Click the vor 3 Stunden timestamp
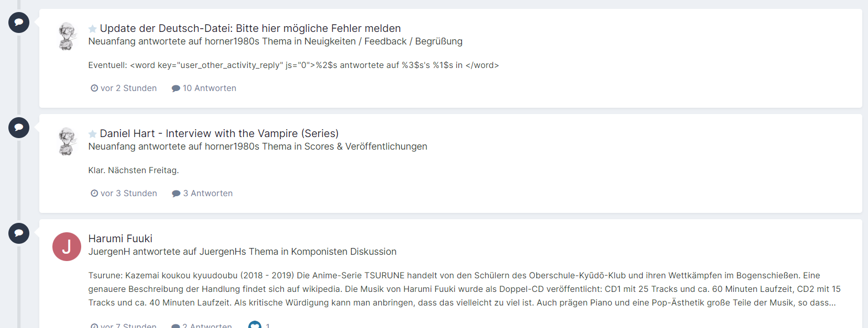Screen dimensions: 868x328 tap(128, 193)
